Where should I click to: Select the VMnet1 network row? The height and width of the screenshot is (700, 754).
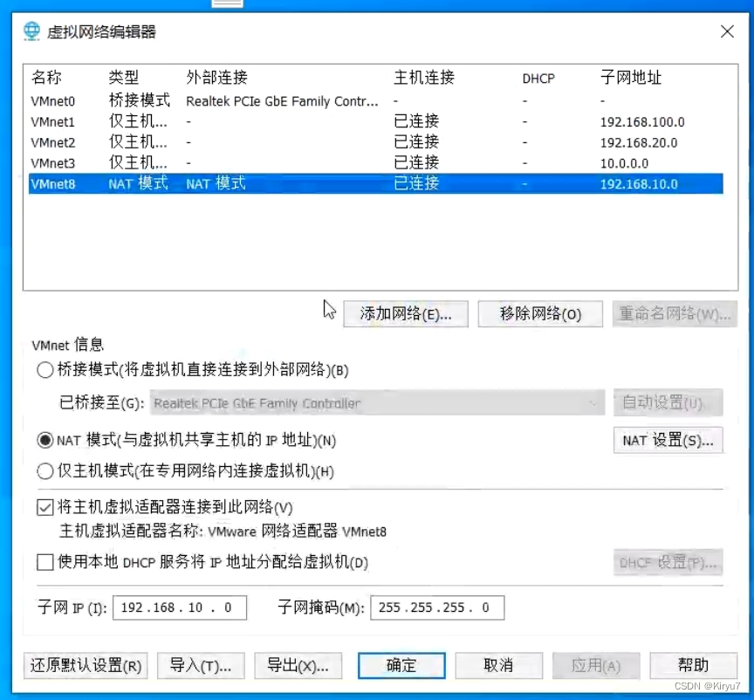point(375,121)
